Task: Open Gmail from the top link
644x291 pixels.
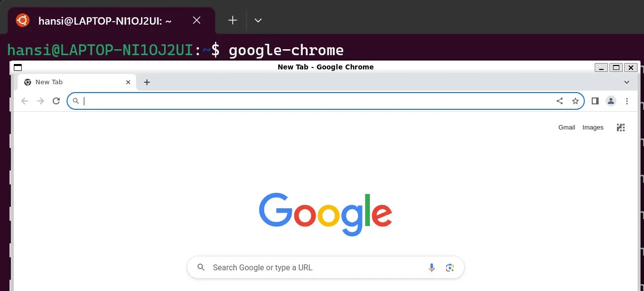Action: 567,127
